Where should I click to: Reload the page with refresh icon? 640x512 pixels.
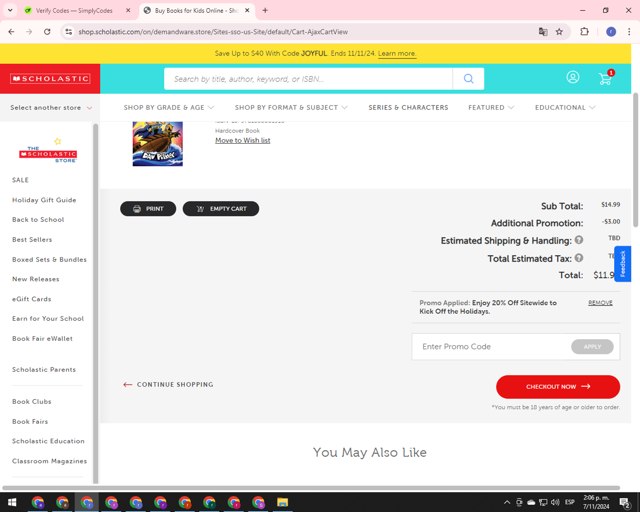click(x=47, y=32)
